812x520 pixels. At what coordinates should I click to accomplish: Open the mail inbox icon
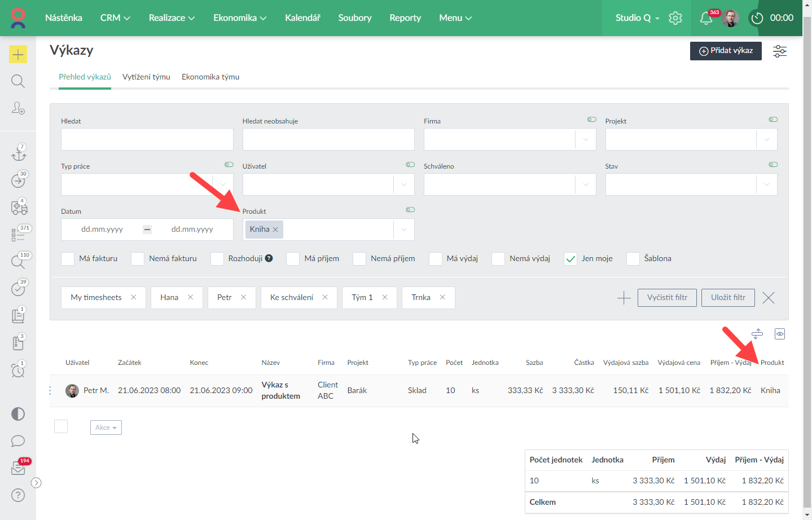(x=18, y=468)
